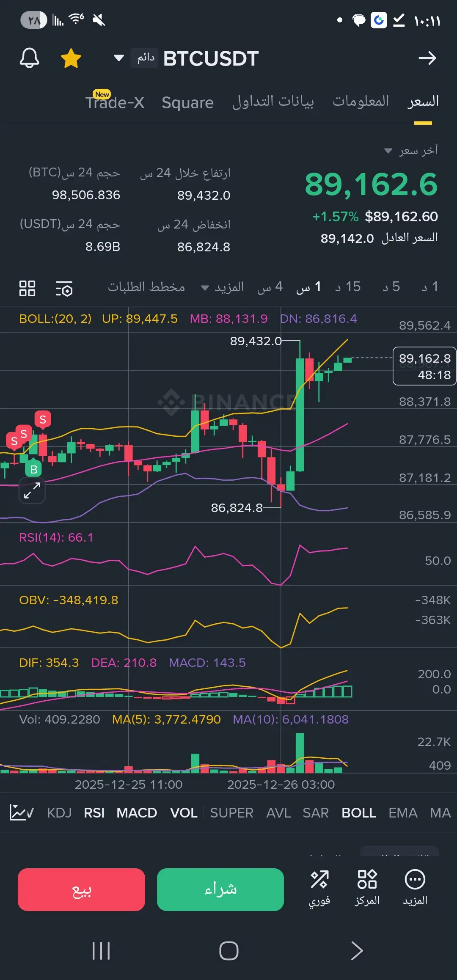Tap the green B buy marker

(33, 469)
